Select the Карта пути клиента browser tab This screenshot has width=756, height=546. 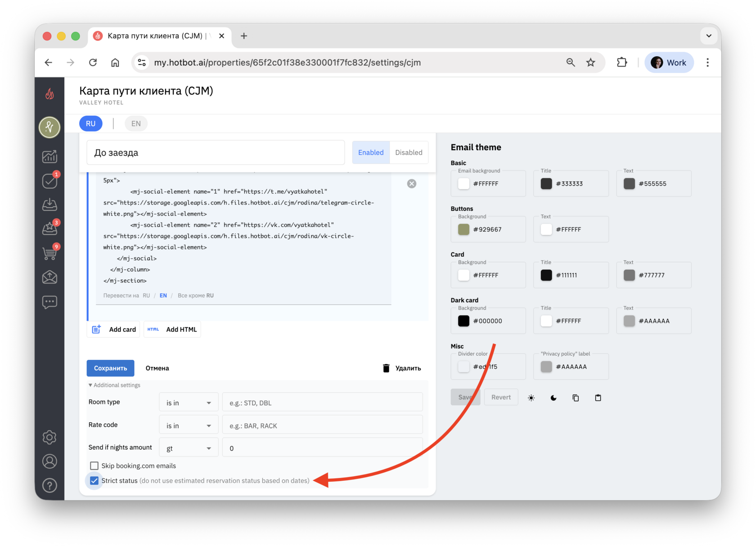tap(160, 36)
